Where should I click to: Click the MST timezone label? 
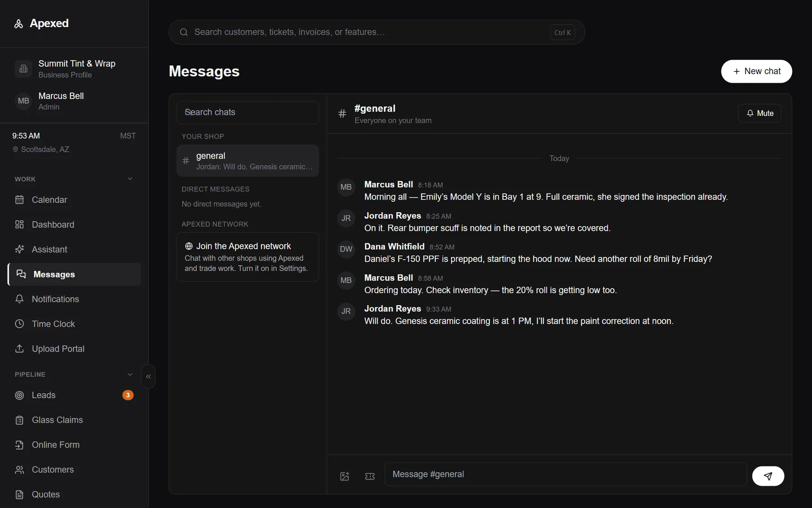pyautogui.click(x=128, y=136)
